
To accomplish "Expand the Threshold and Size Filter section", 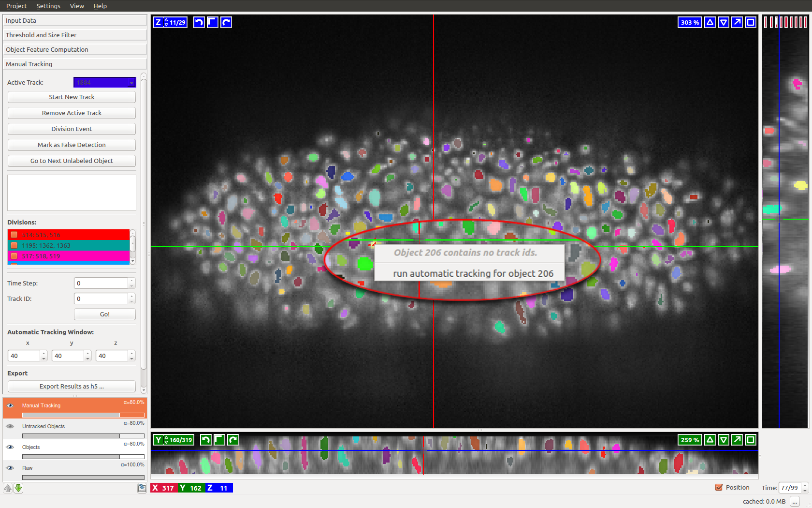I will click(74, 35).
